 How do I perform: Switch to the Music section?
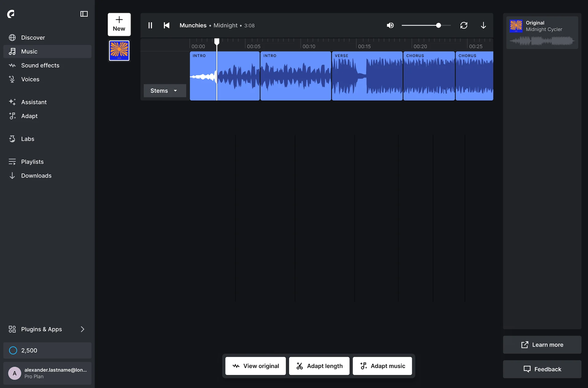pyautogui.click(x=29, y=51)
